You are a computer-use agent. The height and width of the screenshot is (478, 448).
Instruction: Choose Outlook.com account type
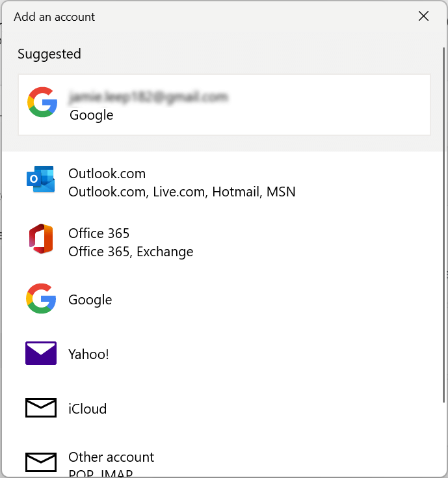[x=222, y=182]
